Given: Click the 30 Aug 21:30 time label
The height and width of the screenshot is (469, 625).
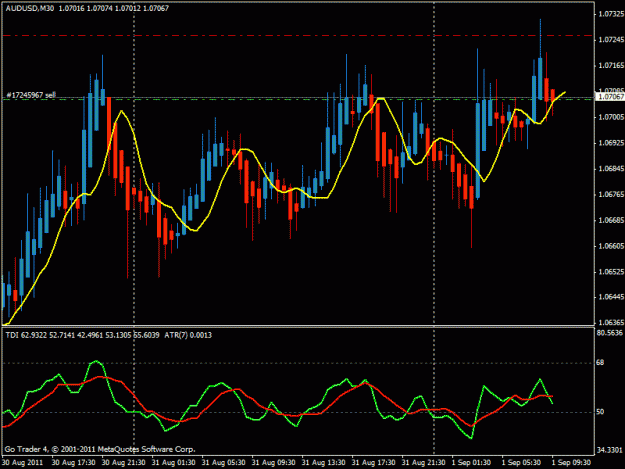Looking at the screenshot, I should tap(124, 463).
